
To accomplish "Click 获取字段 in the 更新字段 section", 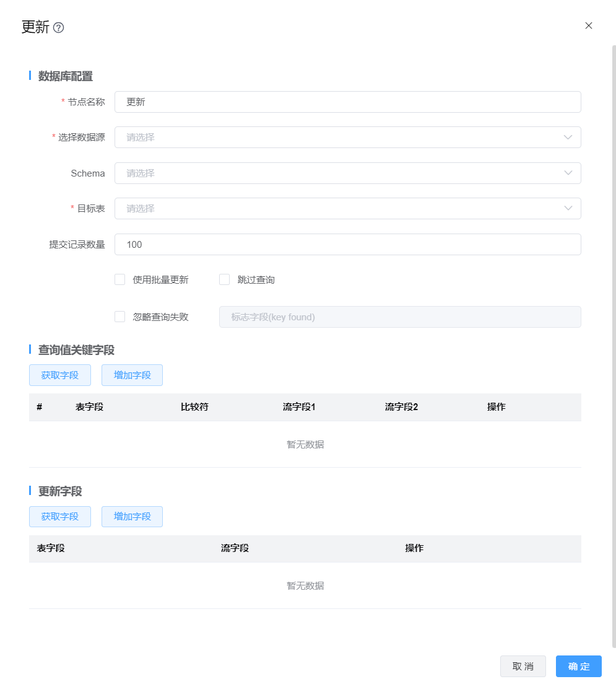I will [x=60, y=517].
